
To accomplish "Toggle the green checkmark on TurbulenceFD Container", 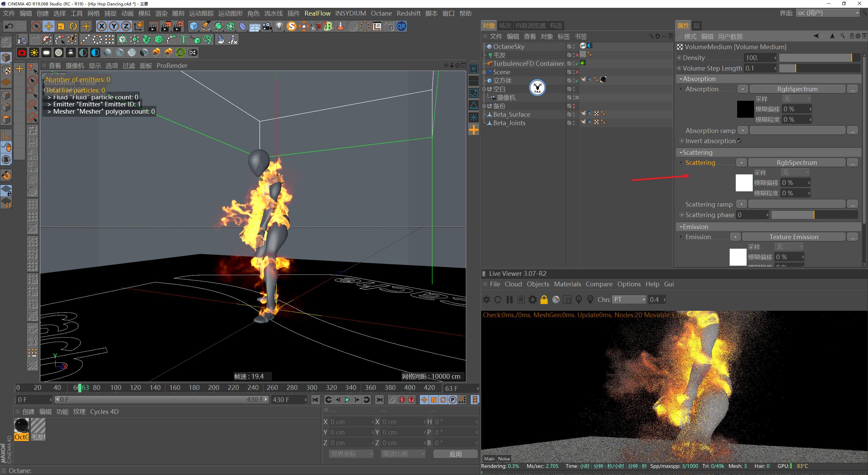I will 577,63.
